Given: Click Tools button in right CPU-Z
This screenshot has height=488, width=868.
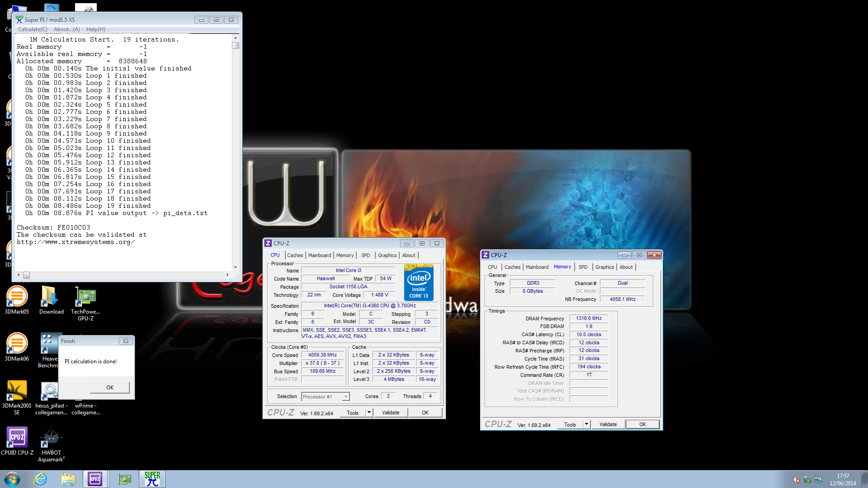Looking at the screenshot, I should click(570, 424).
